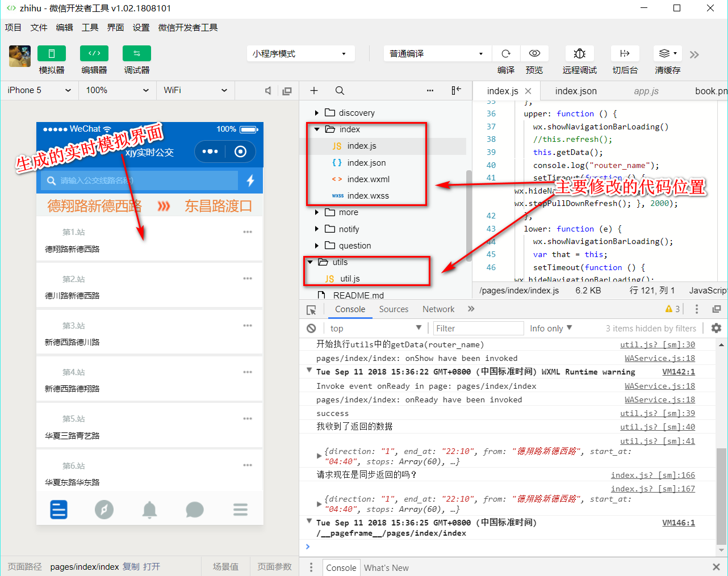Screen dimensions: 728x576
Task: Expand the notify folder
Action: (316, 229)
